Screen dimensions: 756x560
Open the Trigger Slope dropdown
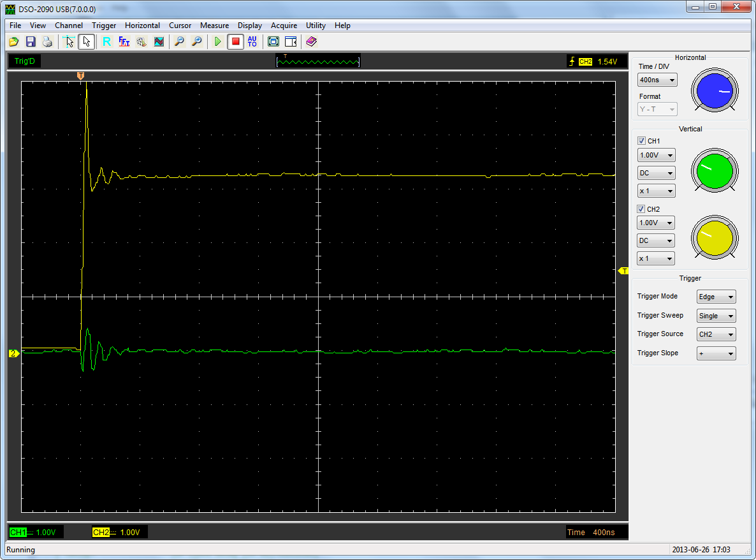coord(716,353)
